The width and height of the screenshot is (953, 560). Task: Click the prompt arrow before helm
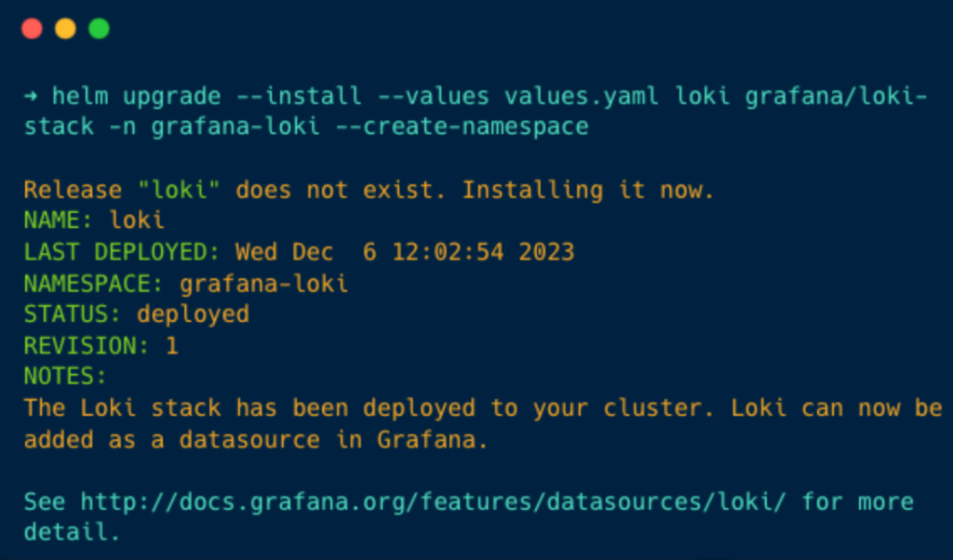31,96
